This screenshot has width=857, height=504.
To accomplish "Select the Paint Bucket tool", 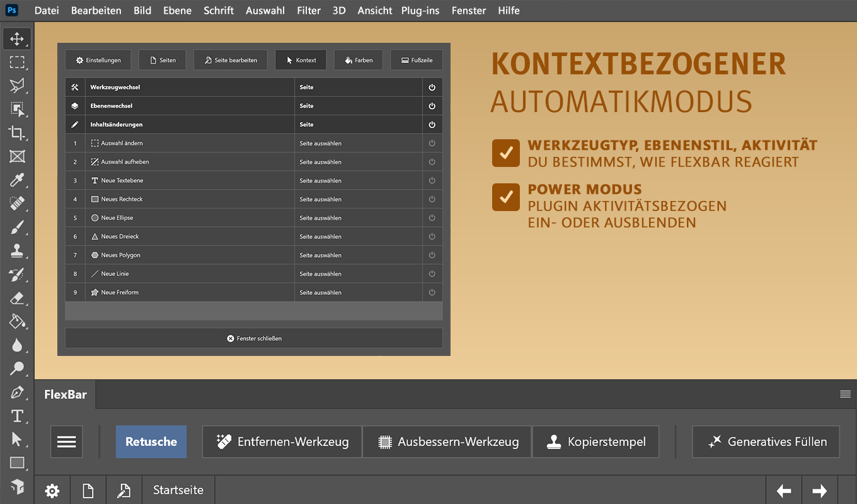I will 17,322.
